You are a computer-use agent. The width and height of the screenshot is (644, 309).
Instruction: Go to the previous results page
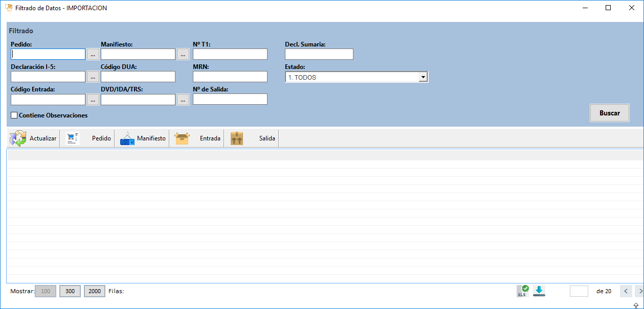(x=626, y=291)
